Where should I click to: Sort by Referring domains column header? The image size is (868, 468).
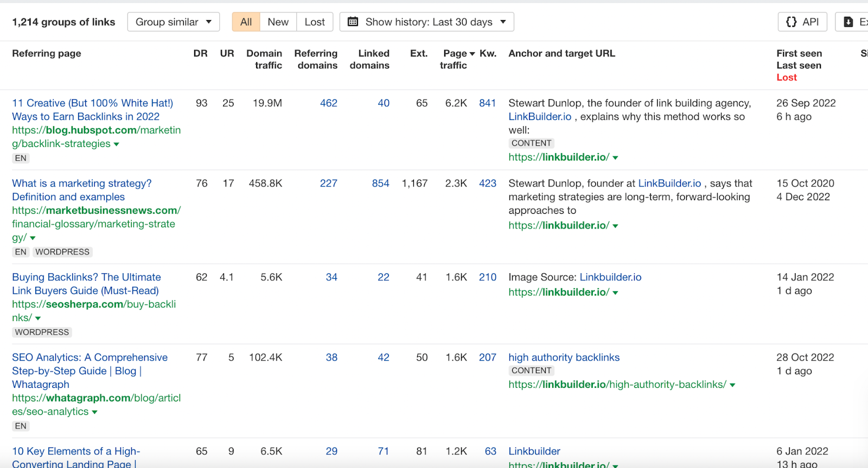click(x=316, y=59)
